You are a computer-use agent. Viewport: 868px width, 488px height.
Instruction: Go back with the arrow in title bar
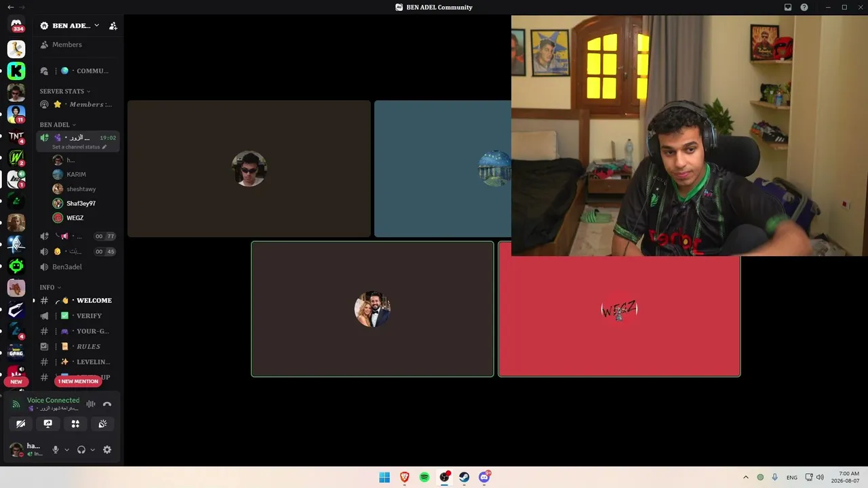tap(10, 7)
